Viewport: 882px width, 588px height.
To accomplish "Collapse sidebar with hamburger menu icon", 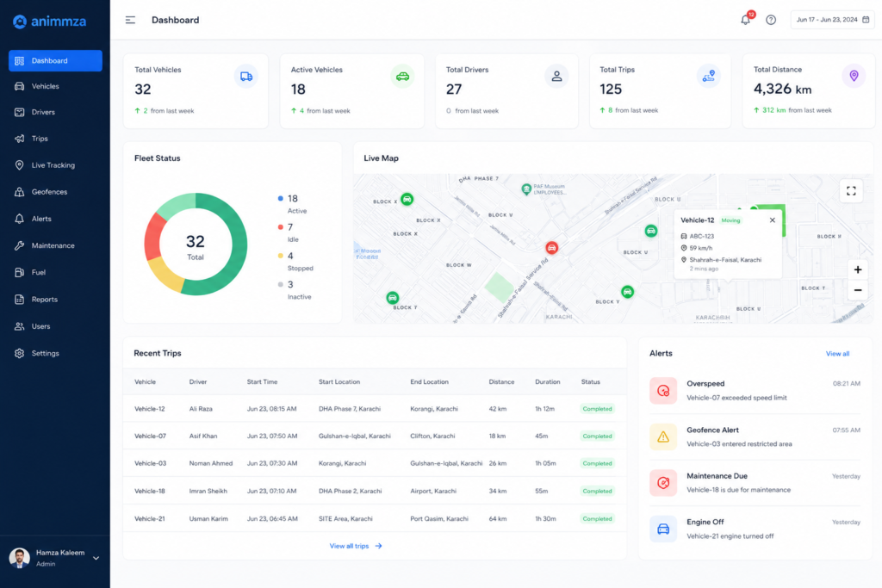I will [x=130, y=21].
